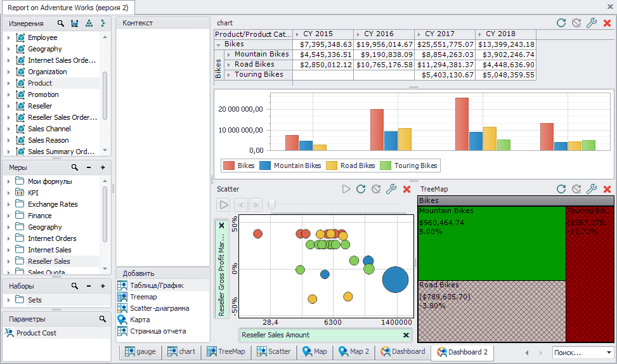The height and width of the screenshot is (364, 617).
Task: Add a Scatter-диаграмма element
Action: (163, 309)
